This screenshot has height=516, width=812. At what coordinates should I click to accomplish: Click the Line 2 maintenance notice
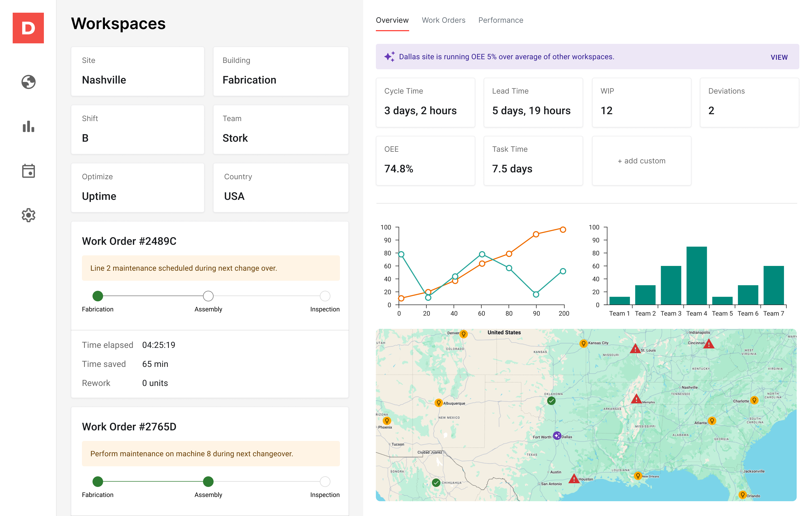click(211, 268)
